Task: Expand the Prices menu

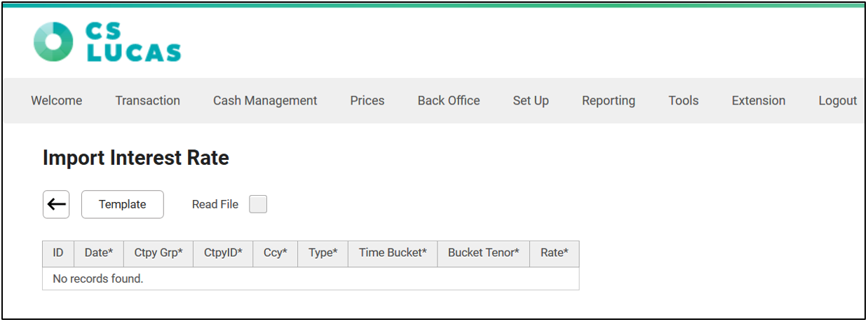Action: point(367,100)
